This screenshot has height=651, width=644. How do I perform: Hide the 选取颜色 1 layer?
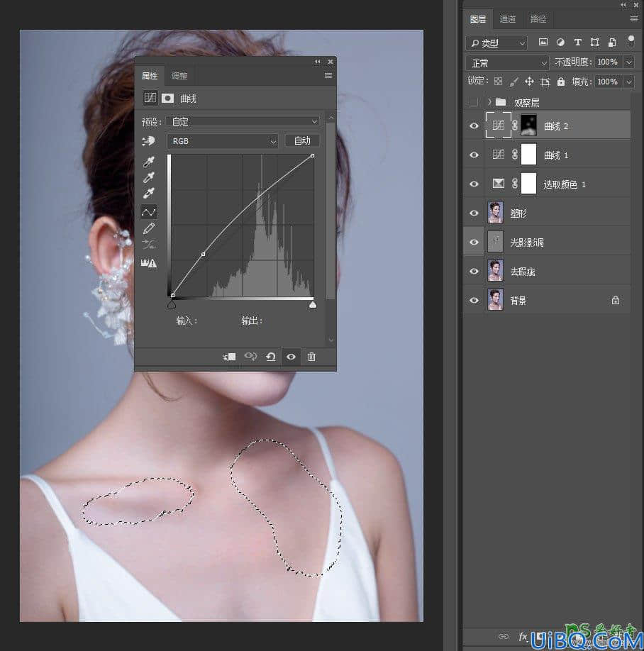474,184
